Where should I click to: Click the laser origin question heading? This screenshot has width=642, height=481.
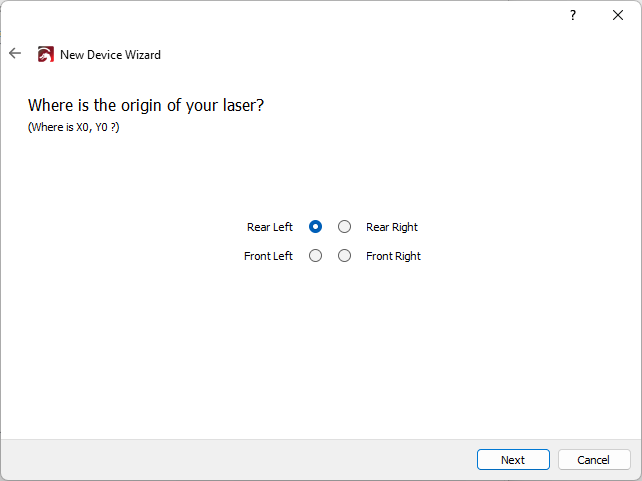point(146,105)
